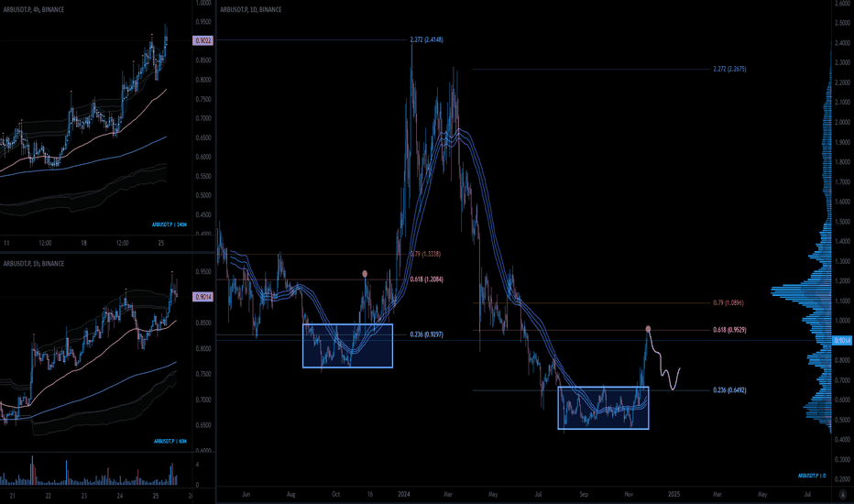Click the 1.5000 label on daily price axis
Viewport: 854px width, 504px height.
[x=842, y=222]
